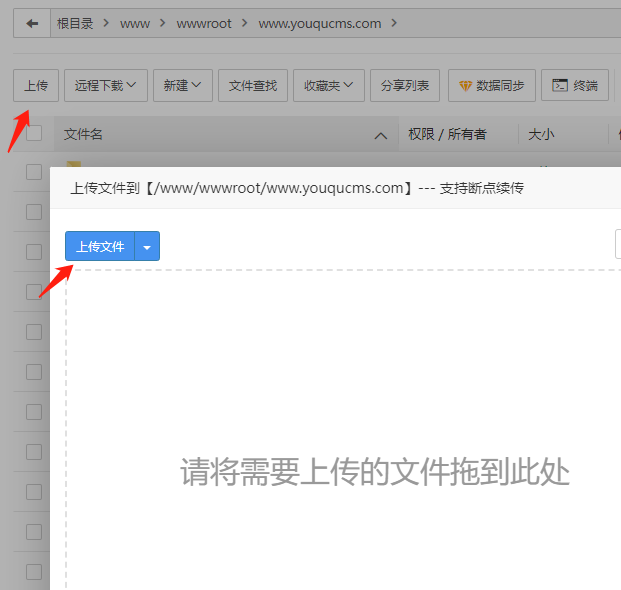Click the sort caret in 文件名 column

(x=380, y=135)
